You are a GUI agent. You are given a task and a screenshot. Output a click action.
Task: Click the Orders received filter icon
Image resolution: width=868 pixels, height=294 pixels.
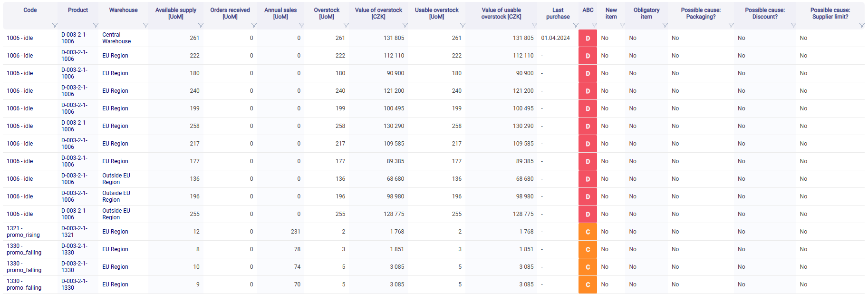tap(254, 25)
